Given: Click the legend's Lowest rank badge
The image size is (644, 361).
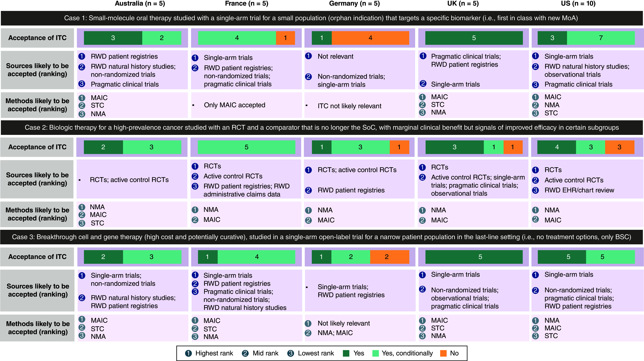Looking at the screenshot, I should click(290, 353).
